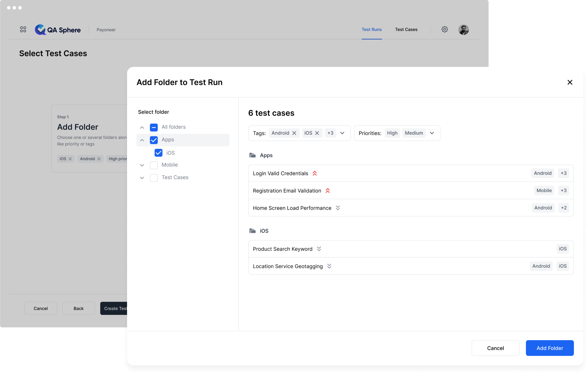Screen dimensions: 588x374
Task: Uncheck the Apps folder checkbox
Action: pyautogui.click(x=154, y=140)
